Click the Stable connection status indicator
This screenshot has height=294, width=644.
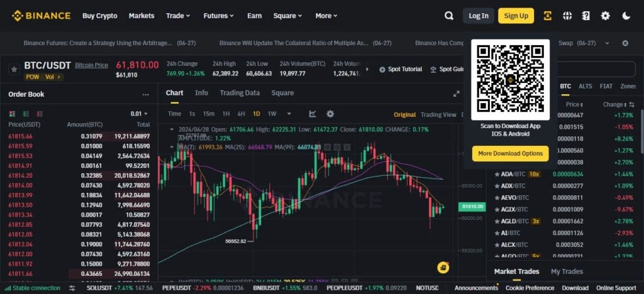33,288
